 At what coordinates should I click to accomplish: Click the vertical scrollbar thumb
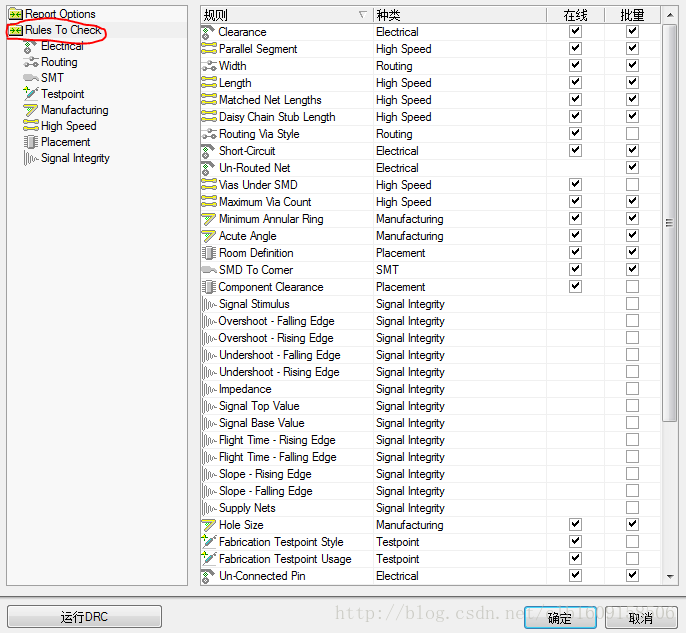pyautogui.click(x=670, y=223)
